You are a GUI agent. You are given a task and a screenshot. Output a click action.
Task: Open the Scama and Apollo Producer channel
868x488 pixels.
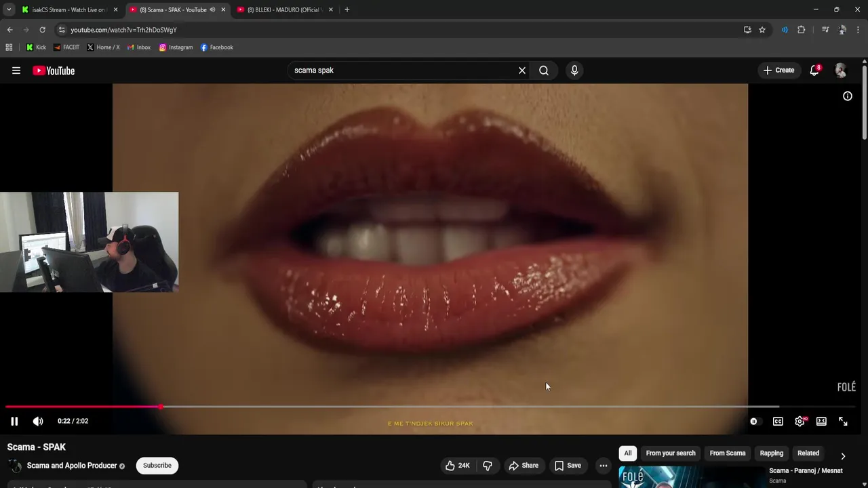click(x=72, y=466)
